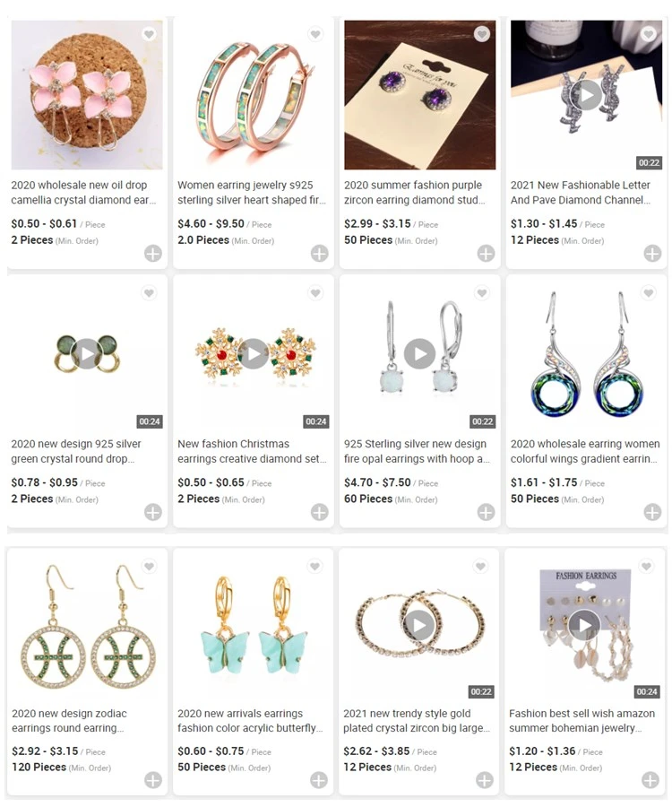Add the s925 heart shaped hoop earrings via plus icon
672x807 pixels.
[x=319, y=253]
